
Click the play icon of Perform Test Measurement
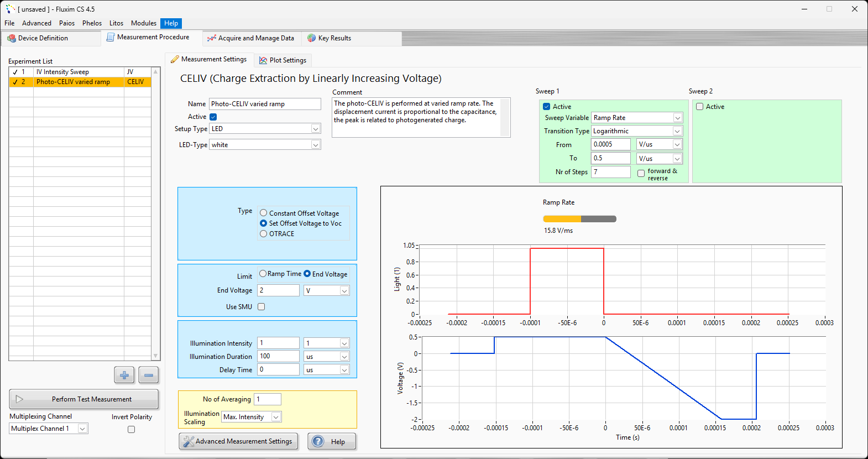[x=19, y=399]
